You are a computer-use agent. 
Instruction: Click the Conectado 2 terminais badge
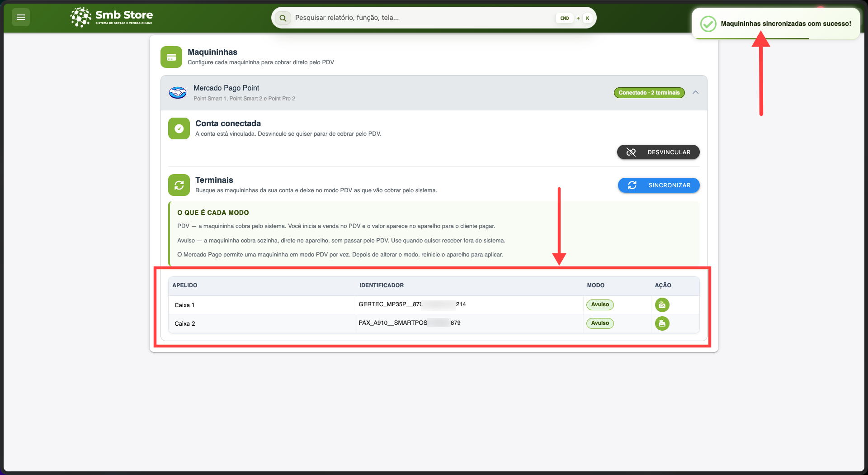coord(649,93)
